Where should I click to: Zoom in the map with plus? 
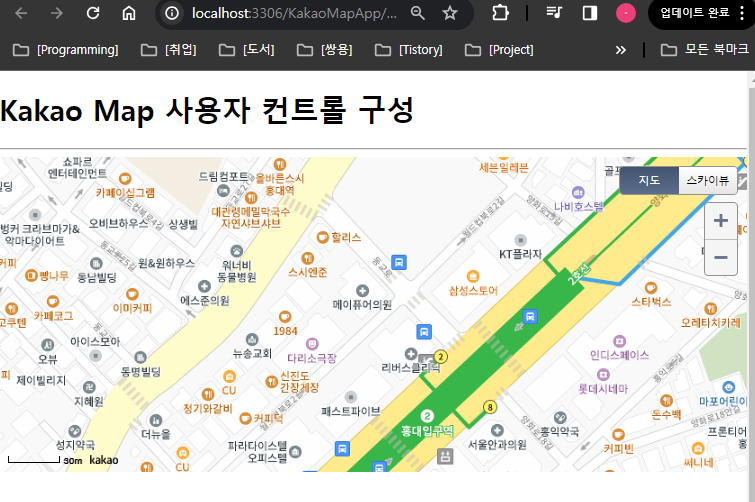click(721, 220)
